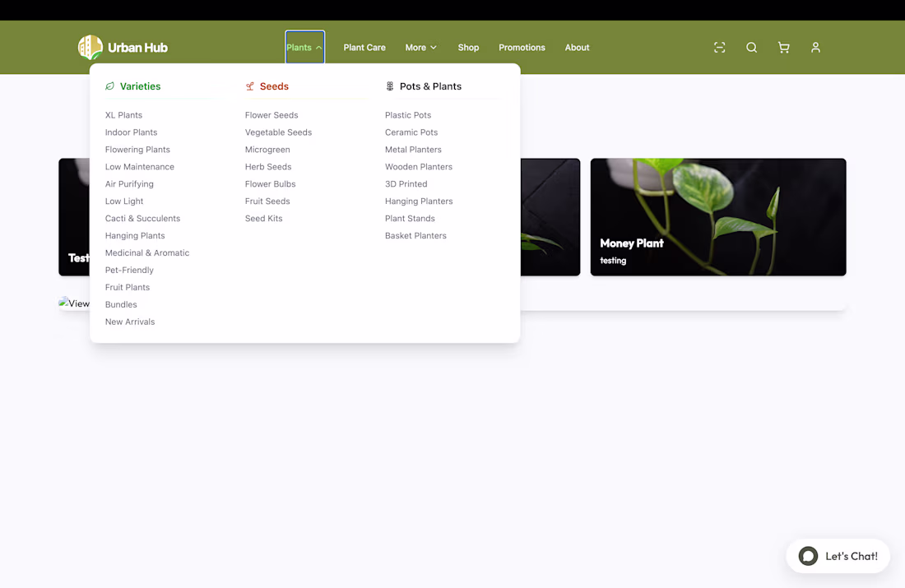Select Pet-Friendly plants
The width and height of the screenshot is (905, 588).
coord(129,270)
